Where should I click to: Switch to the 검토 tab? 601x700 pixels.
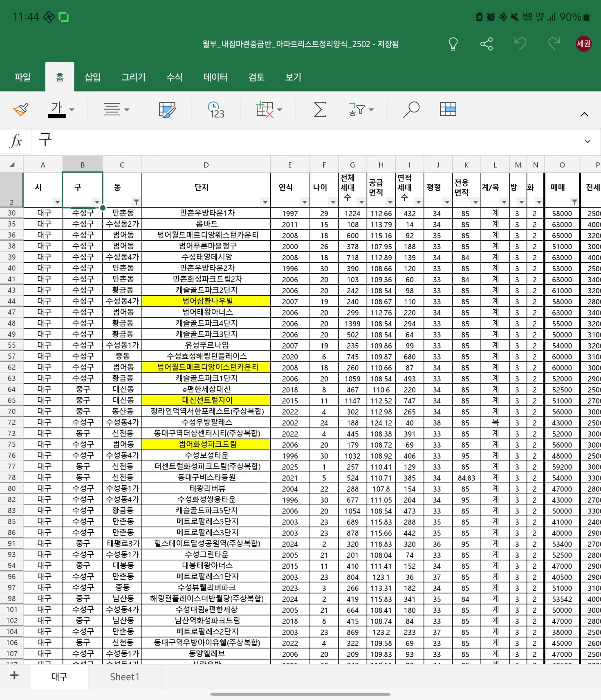click(x=256, y=77)
